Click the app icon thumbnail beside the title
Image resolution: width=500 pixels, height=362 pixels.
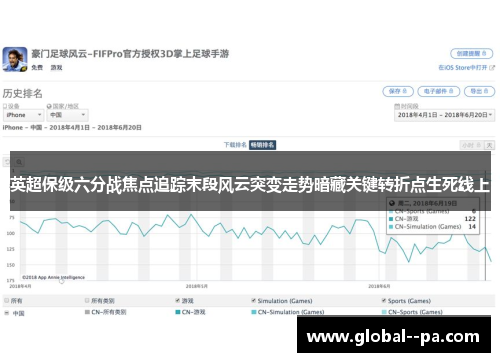tap(15, 59)
